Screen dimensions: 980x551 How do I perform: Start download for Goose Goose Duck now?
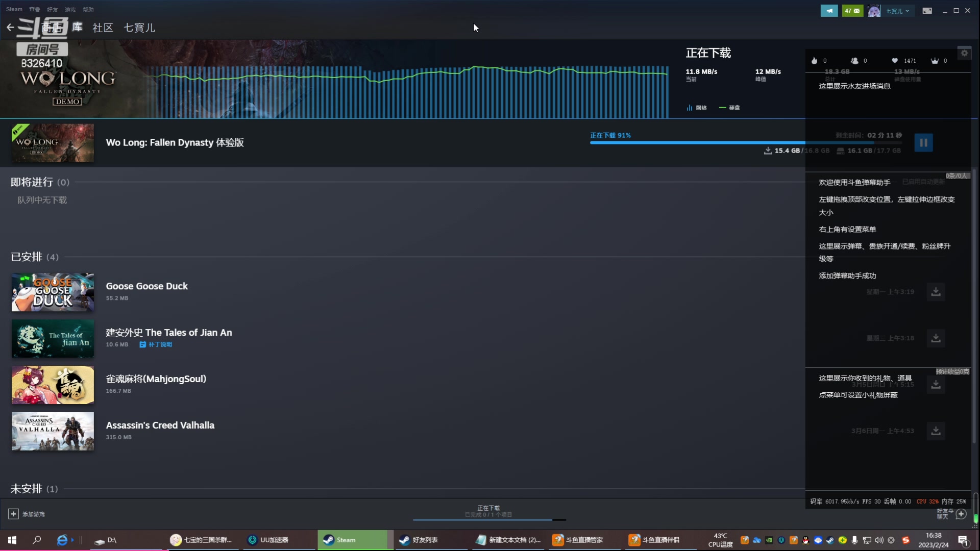click(936, 292)
